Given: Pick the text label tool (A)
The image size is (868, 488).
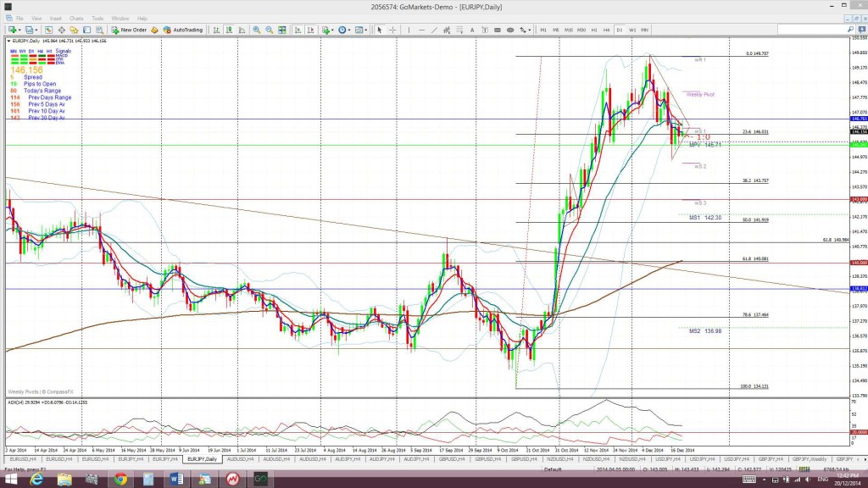Looking at the screenshot, I should (x=472, y=30).
